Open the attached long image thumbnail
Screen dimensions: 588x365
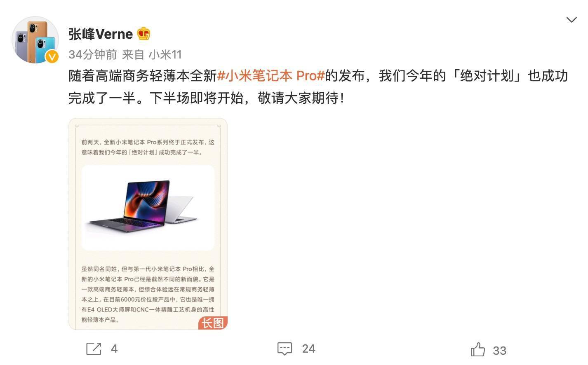coord(148,224)
